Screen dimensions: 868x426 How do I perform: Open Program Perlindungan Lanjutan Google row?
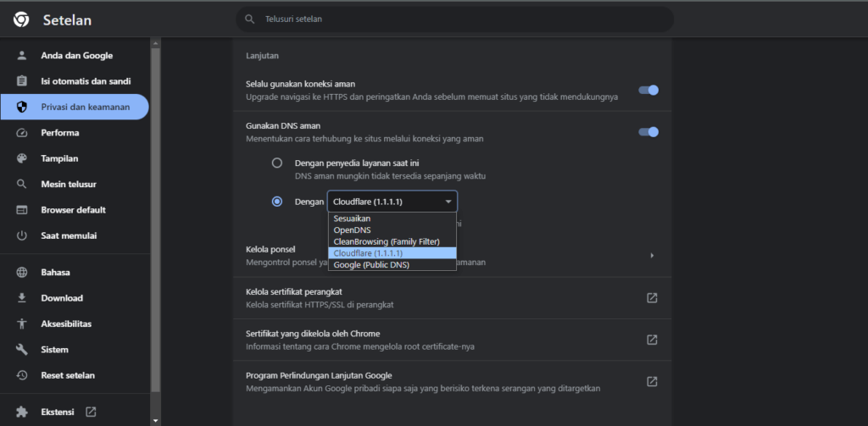point(452,381)
